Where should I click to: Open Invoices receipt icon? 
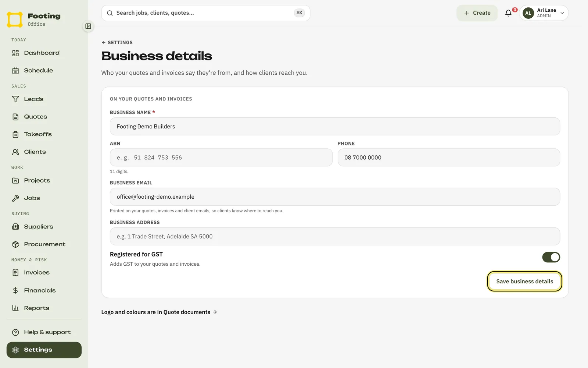pos(15,273)
